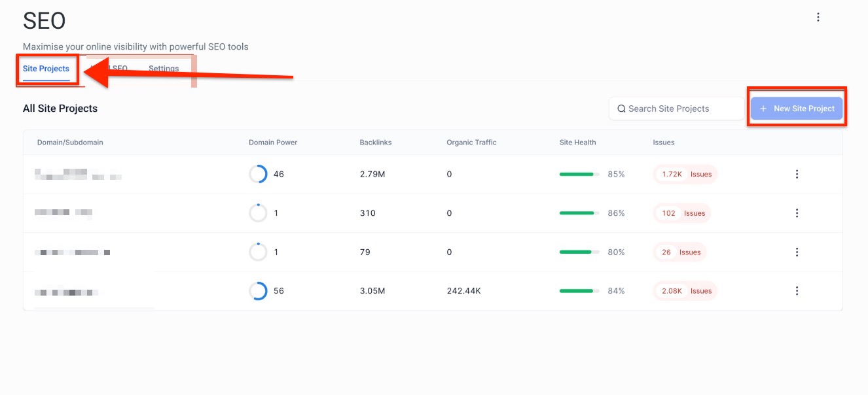Open the row menu for the 2.08K issues project

797,291
